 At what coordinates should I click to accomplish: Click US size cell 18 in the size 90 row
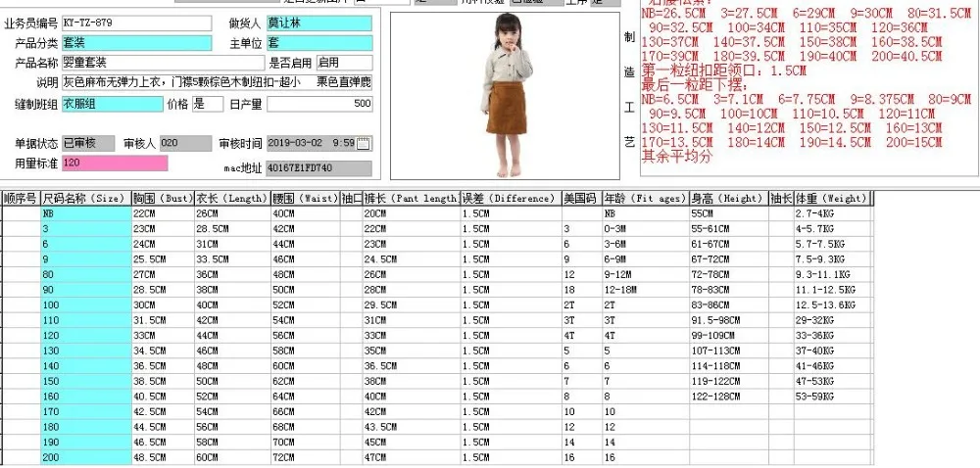pos(582,290)
